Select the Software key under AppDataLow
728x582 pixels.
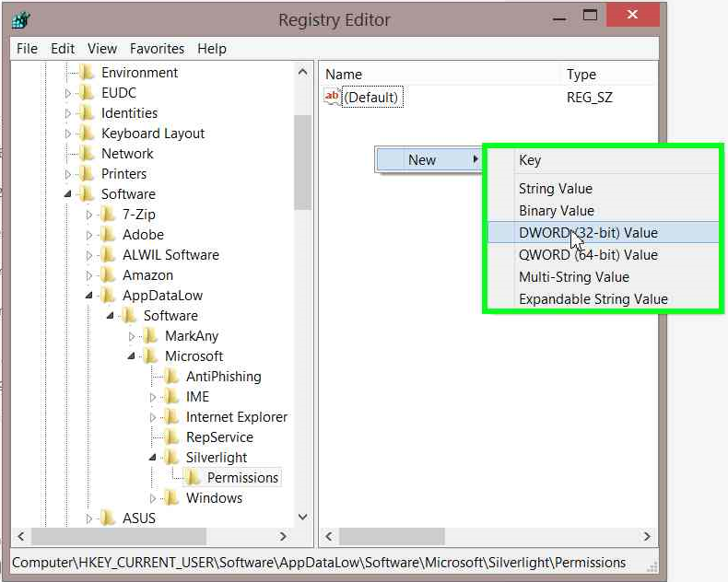coord(170,316)
